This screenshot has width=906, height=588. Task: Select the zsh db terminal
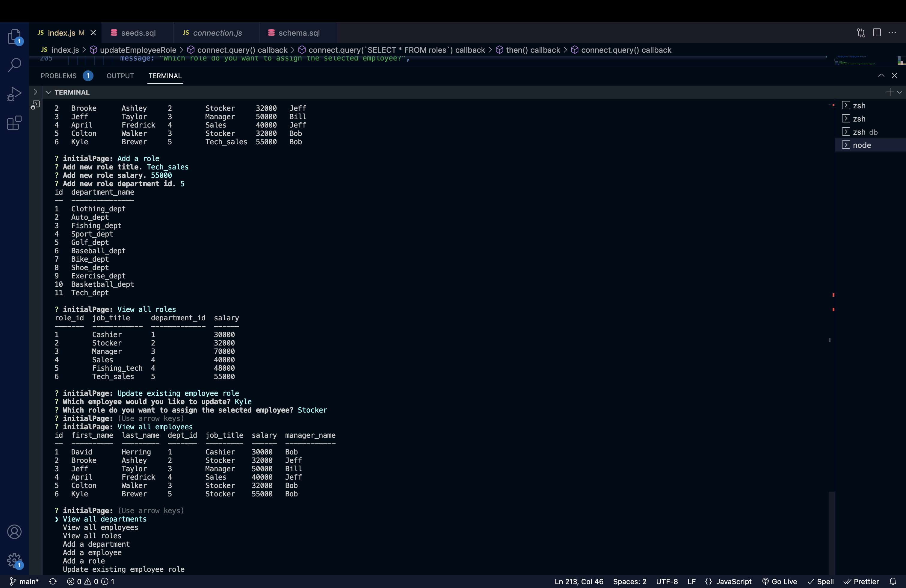(870, 132)
